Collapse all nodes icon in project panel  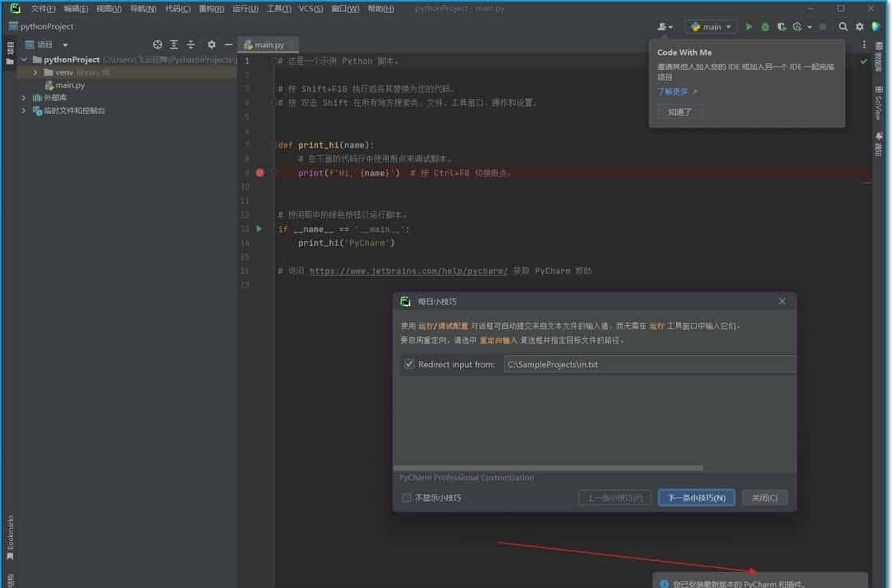click(x=191, y=45)
